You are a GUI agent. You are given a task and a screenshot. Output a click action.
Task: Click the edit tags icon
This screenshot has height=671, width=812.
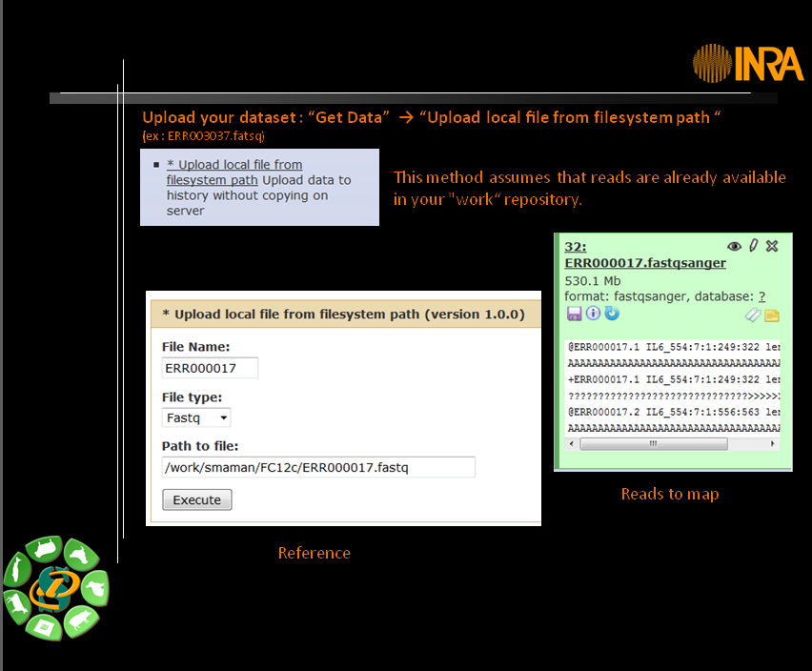753,315
